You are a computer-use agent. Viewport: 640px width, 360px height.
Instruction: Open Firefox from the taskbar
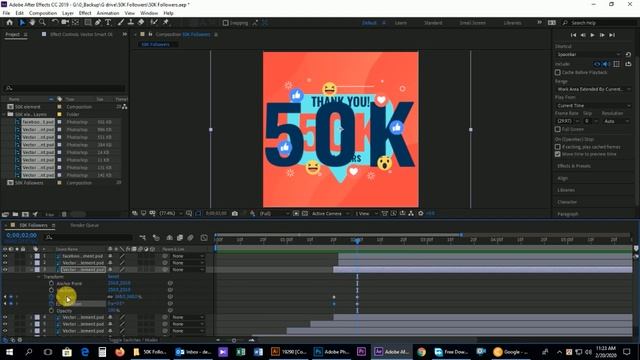click(120, 352)
